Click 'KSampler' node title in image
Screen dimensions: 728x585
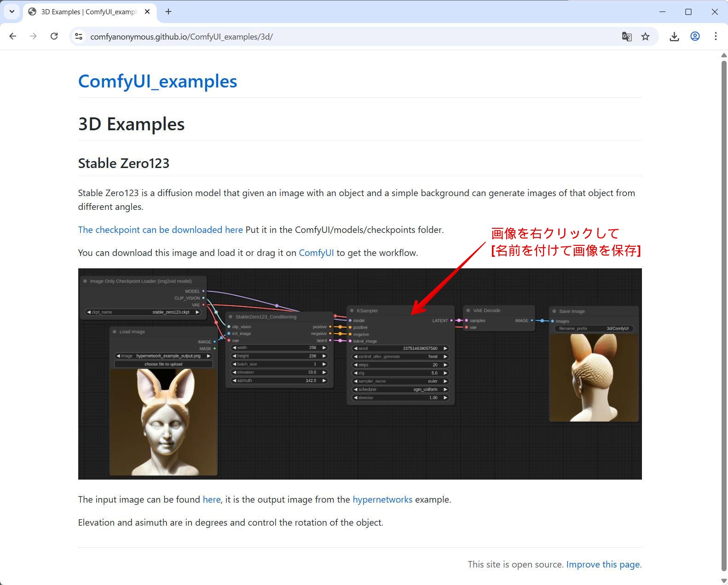pos(367,311)
